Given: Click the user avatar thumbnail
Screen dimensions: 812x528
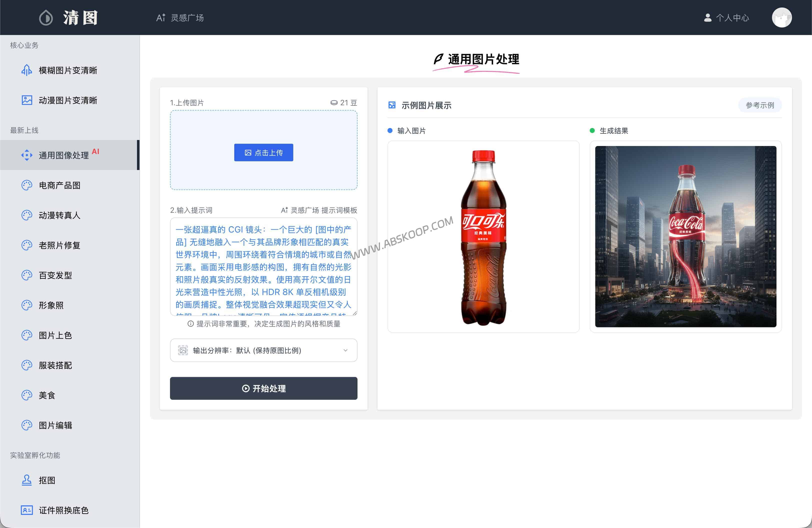Looking at the screenshot, I should tap(782, 17).
